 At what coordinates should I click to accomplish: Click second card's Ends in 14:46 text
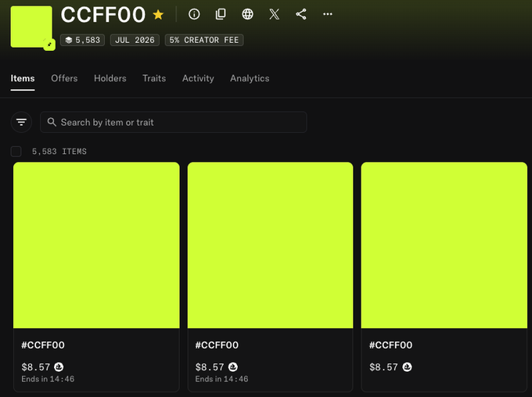(222, 379)
